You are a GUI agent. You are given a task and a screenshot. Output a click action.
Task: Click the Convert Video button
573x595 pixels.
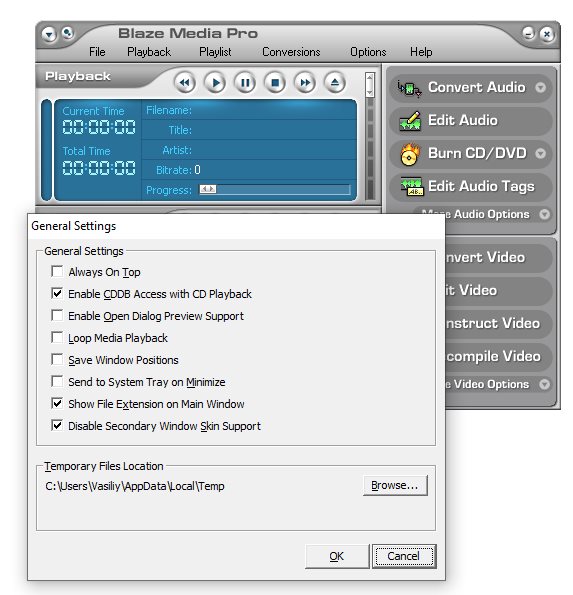click(x=498, y=258)
